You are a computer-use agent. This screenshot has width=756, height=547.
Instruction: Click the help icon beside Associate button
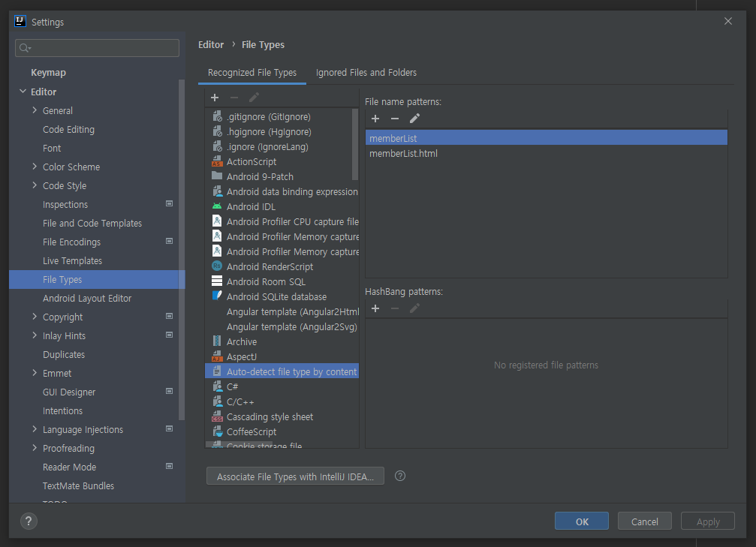[399, 476]
